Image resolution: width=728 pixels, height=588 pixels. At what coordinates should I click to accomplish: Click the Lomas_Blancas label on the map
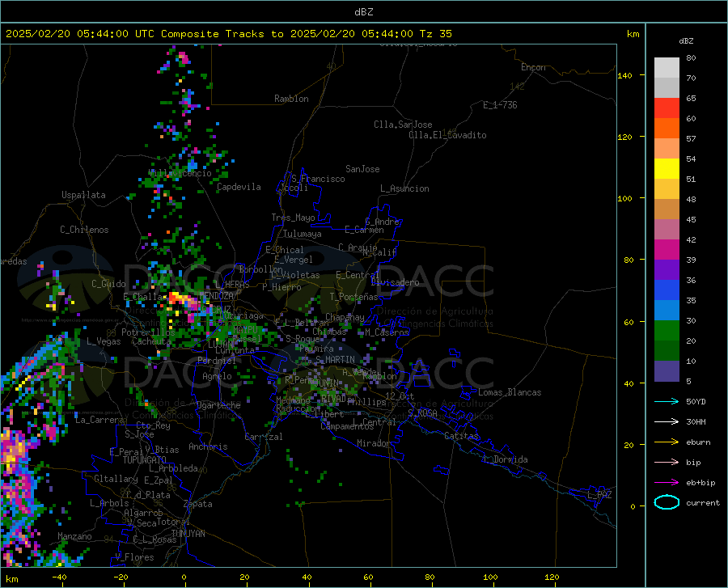pos(510,392)
